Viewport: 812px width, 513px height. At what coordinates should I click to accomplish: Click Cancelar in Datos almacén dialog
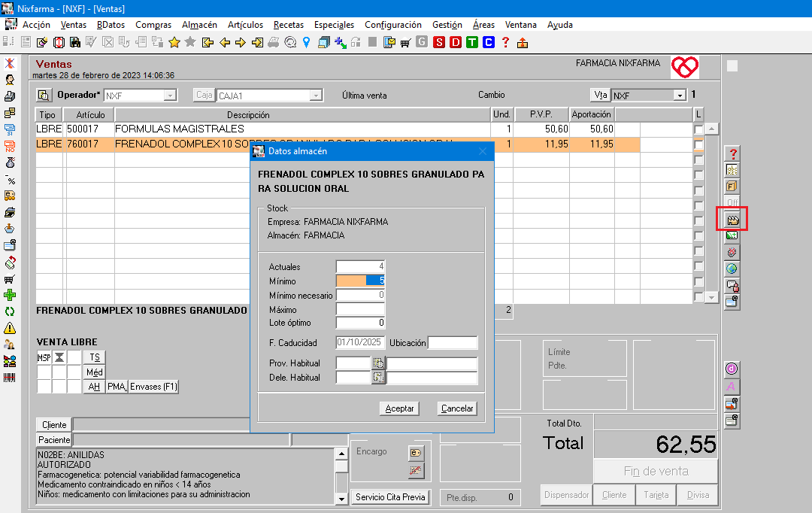click(457, 408)
